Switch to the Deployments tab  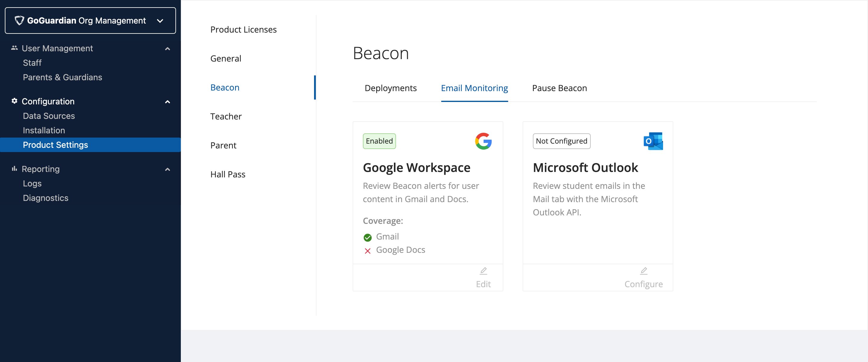[x=391, y=88]
